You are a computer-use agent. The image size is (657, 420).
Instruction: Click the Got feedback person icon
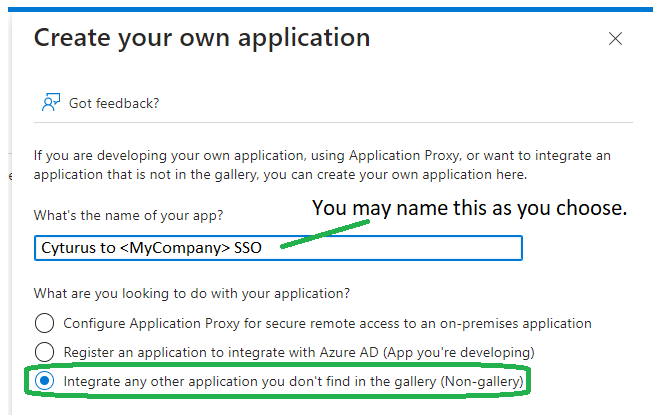[51, 102]
